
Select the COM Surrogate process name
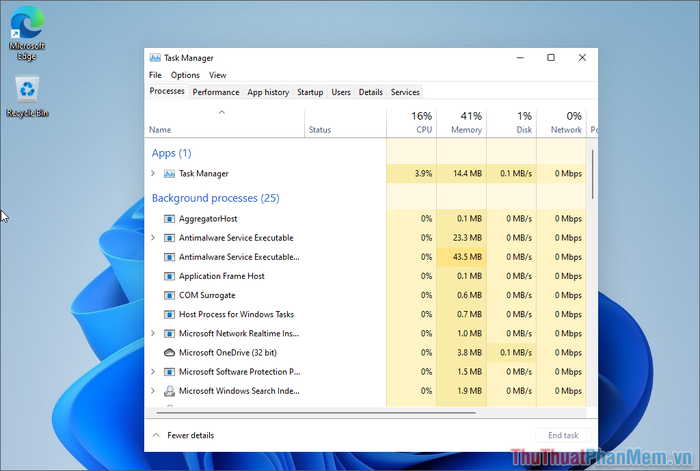pyautogui.click(x=207, y=296)
